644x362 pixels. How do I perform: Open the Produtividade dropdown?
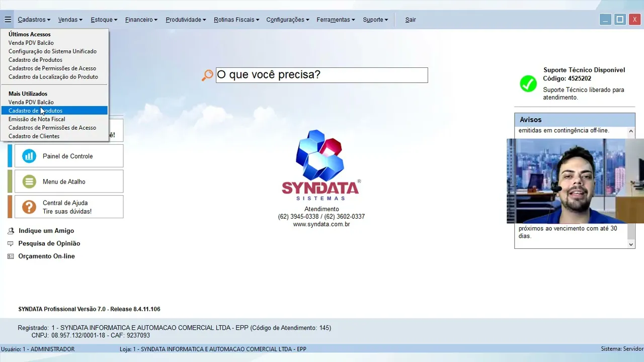(186, 20)
